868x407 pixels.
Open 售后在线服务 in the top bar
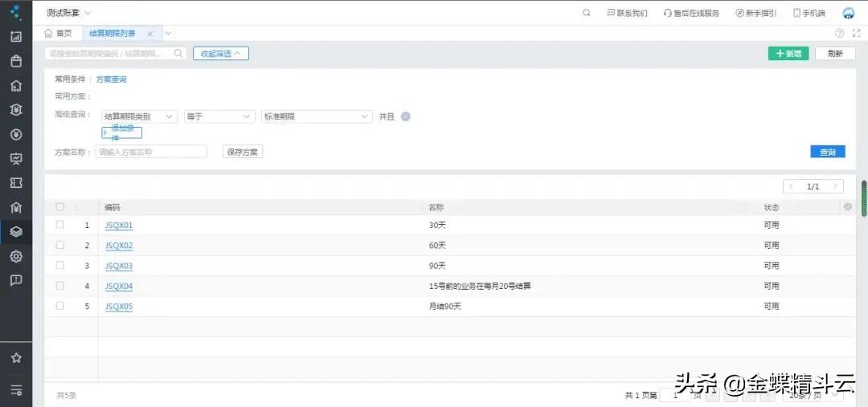[691, 14]
